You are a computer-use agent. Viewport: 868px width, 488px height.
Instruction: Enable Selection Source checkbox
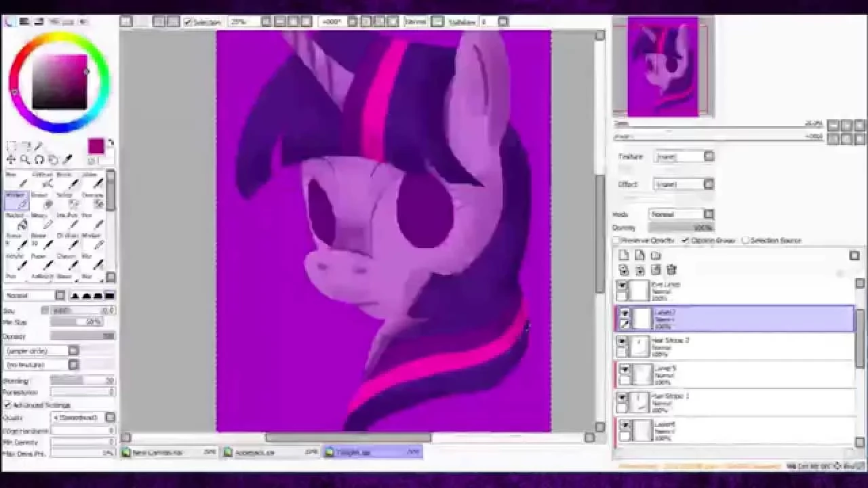[x=745, y=241]
